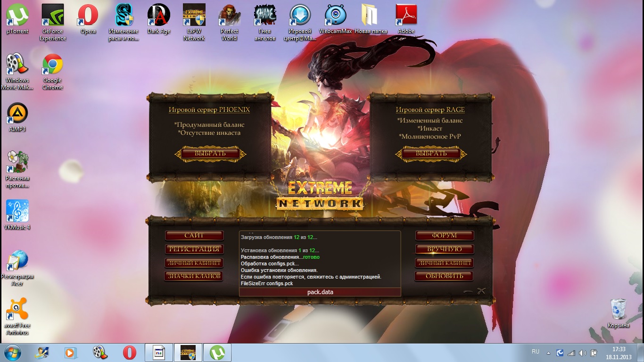Select the Google Chrome desktop icon

point(53,72)
